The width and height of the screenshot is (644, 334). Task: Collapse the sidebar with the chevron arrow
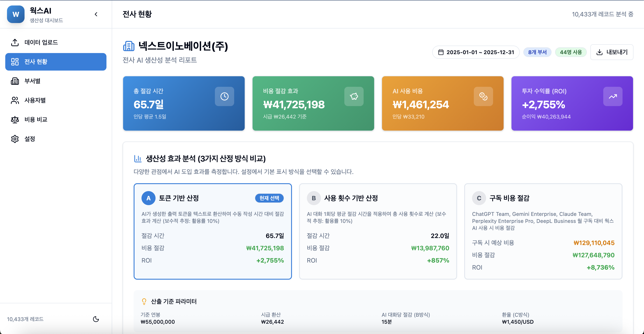(96, 14)
